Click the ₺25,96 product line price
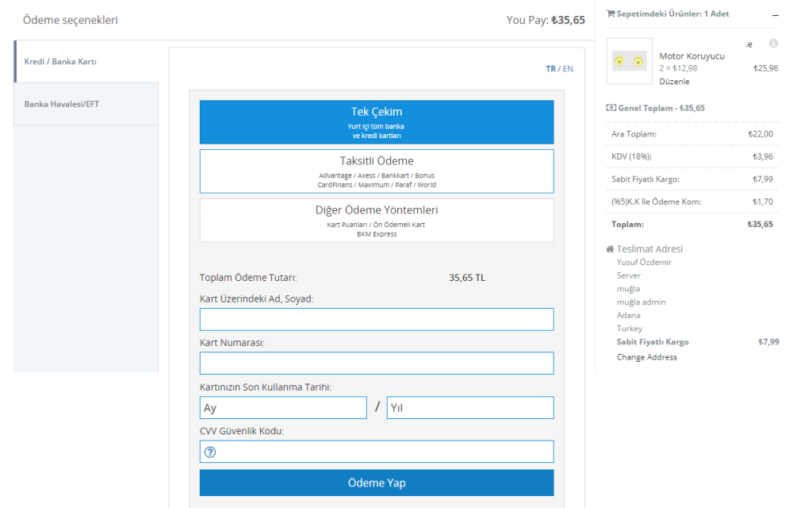The width and height of the screenshot is (812, 508). point(765,68)
